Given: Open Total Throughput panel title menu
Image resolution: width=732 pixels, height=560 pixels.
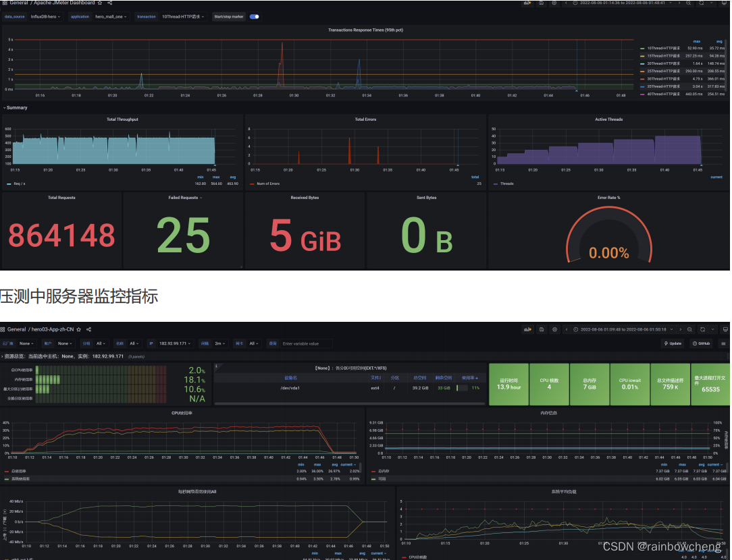Looking at the screenshot, I should 122,119.
